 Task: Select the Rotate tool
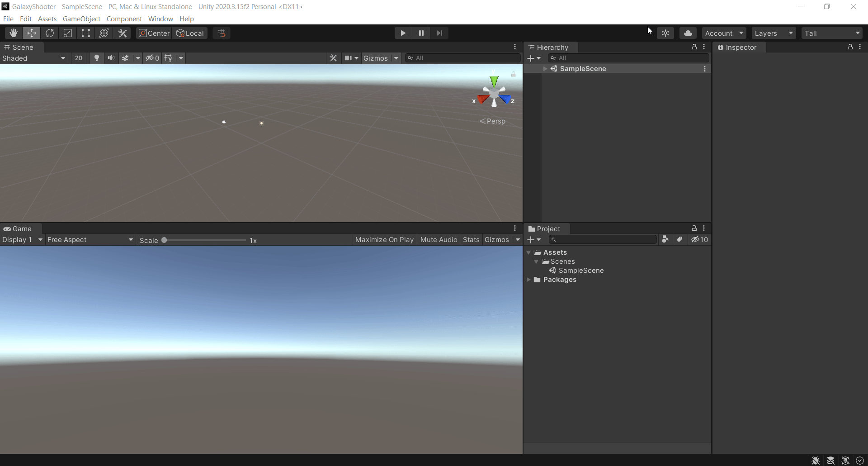(x=50, y=33)
